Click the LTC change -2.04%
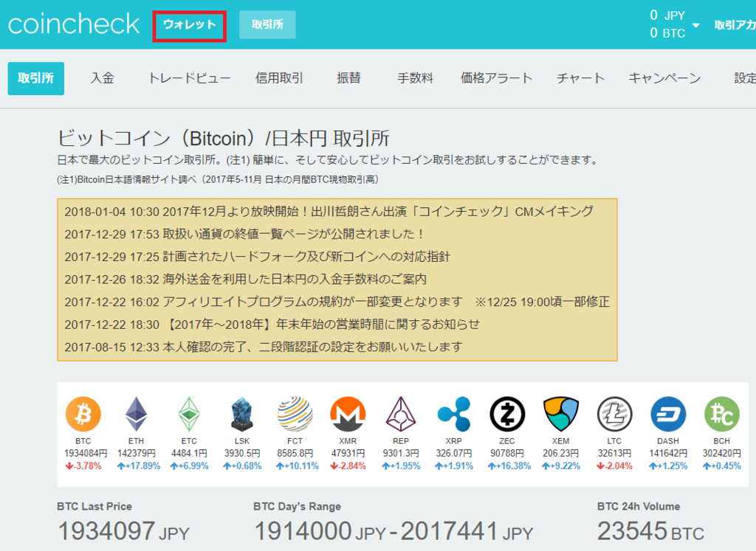This screenshot has width=756, height=551. [614, 466]
